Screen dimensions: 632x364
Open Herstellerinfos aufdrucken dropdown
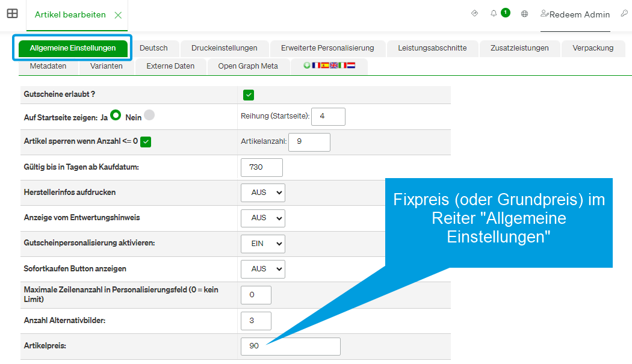[x=263, y=193]
